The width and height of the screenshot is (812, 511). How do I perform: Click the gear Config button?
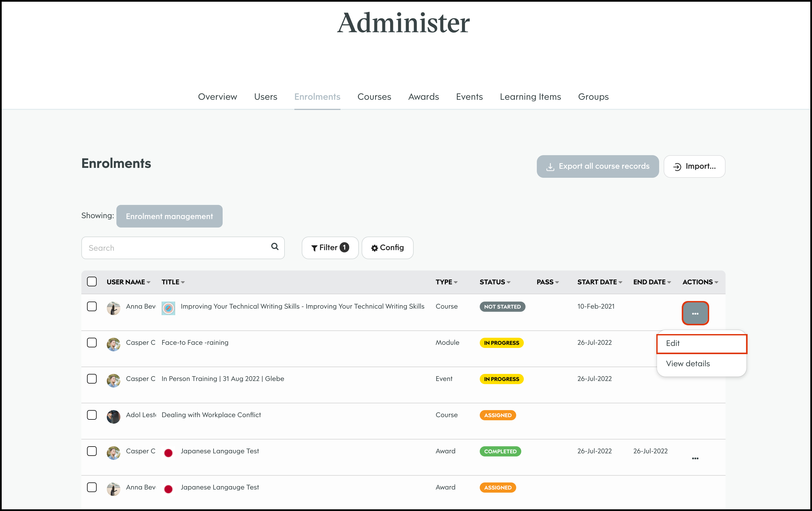coord(387,248)
